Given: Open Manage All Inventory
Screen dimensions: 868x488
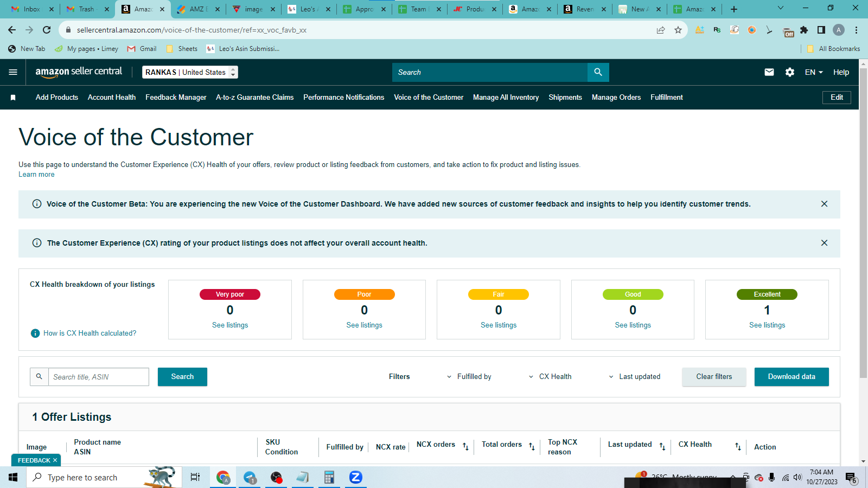Looking at the screenshot, I should point(506,98).
